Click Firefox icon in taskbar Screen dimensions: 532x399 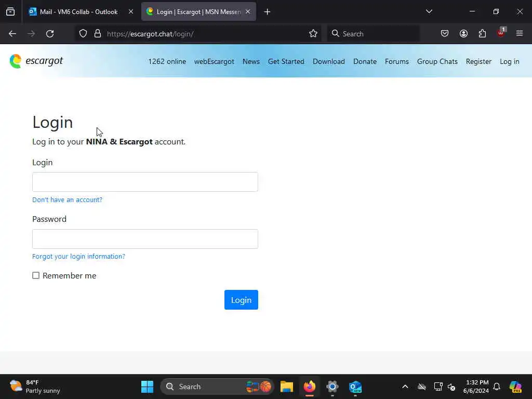310,387
